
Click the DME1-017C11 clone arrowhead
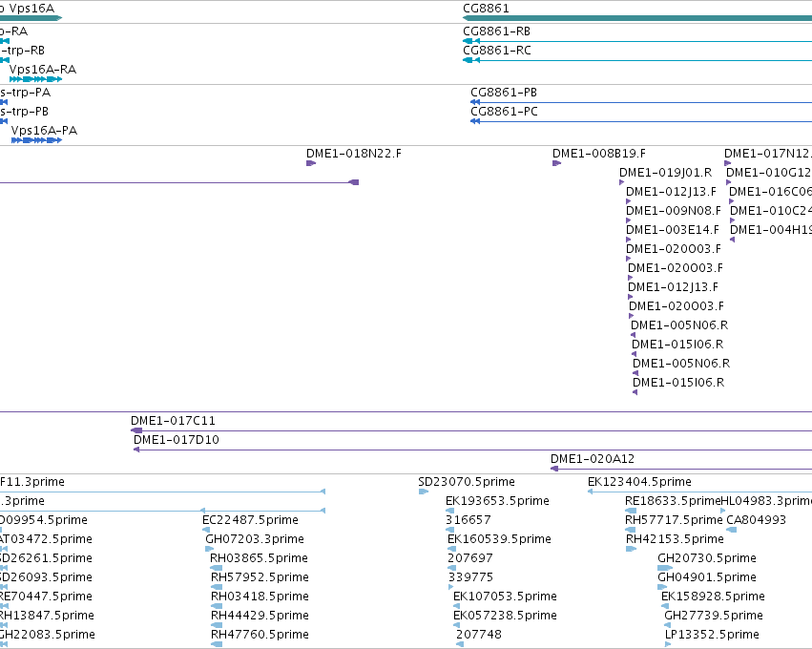coord(136,430)
